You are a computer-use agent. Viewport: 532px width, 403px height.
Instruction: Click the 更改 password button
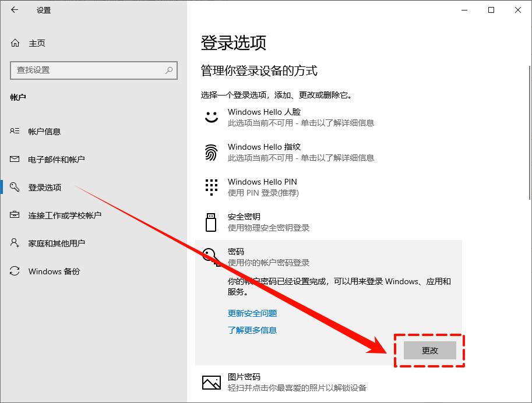coord(429,351)
